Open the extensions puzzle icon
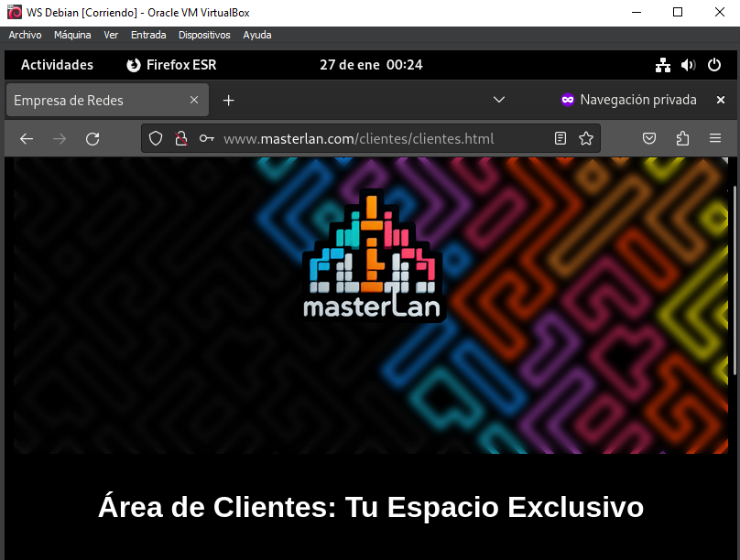This screenshot has width=740, height=560. click(x=682, y=138)
